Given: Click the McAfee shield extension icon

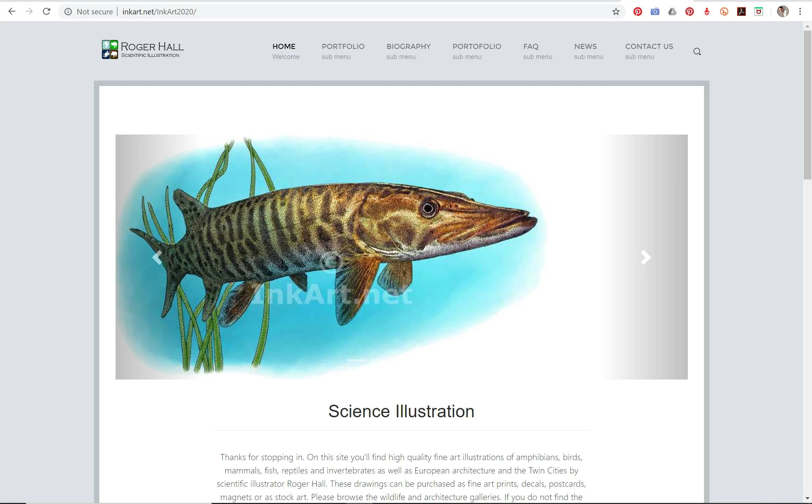Looking at the screenshot, I should (x=759, y=12).
